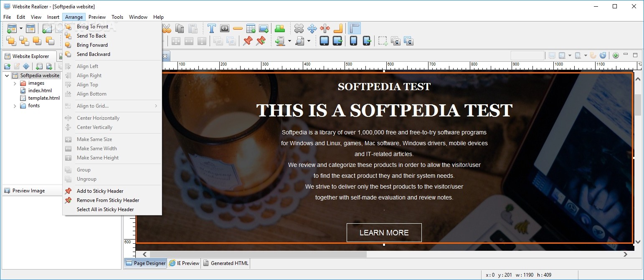Collapse the Softpedia website tree node
This screenshot has width=644, height=280.
[7, 76]
